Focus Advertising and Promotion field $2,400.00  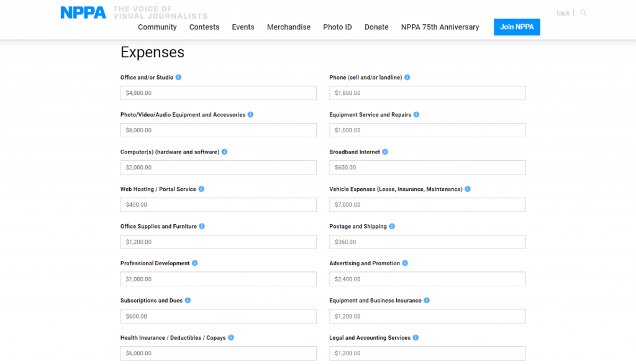click(427, 279)
